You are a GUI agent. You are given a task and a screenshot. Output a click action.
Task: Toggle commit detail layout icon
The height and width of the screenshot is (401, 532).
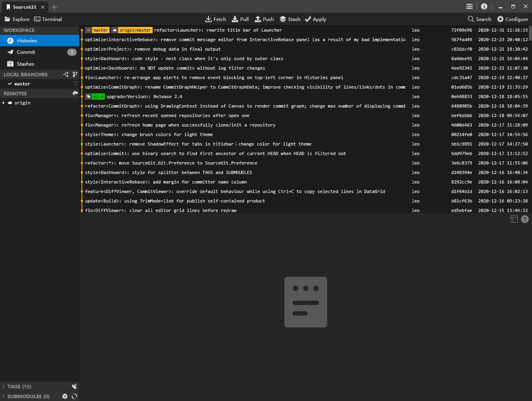point(514,219)
